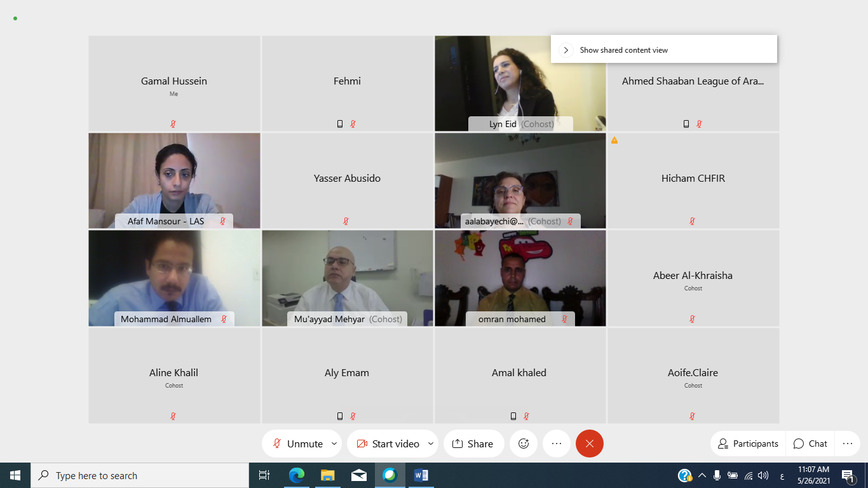The image size is (868, 488).
Task: Click the muted mic icon beside Afaf Mansour - LAS
Action: pos(223,221)
